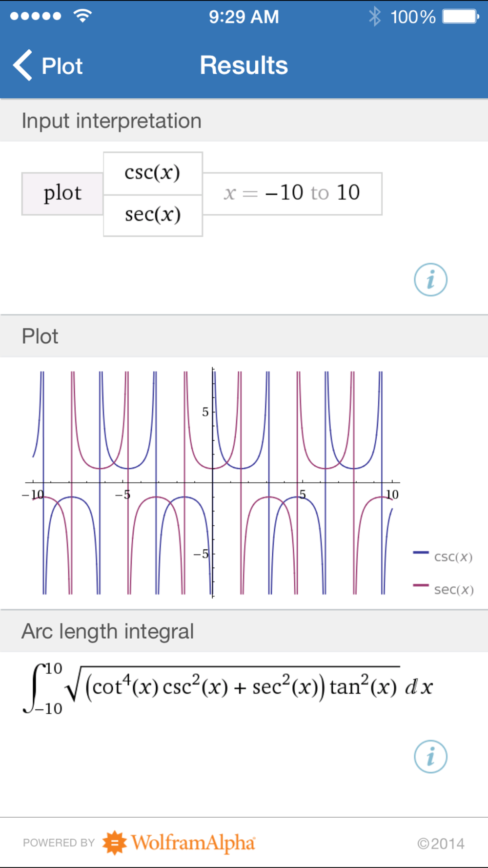Screen dimensions: 488x868
Task: Tap the csc(x) input cell
Action: [x=153, y=173]
